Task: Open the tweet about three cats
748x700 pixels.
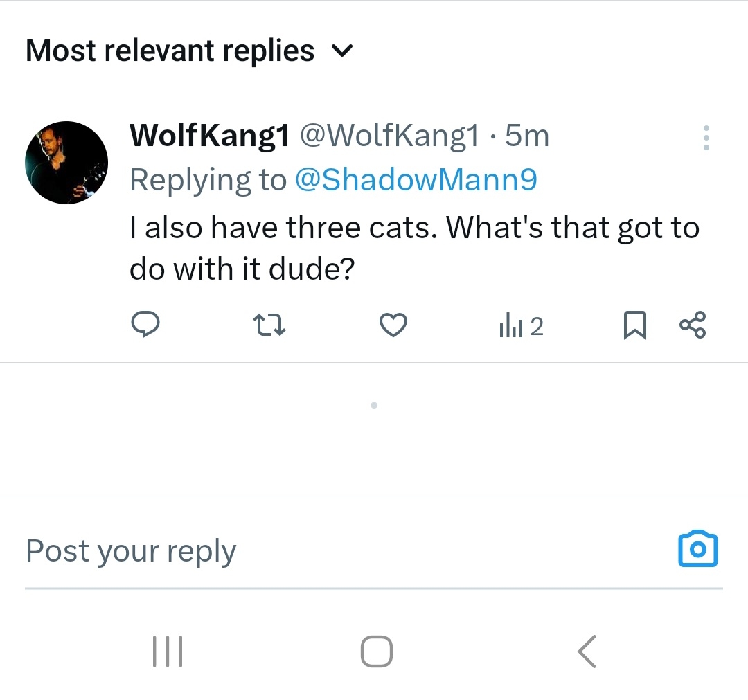Action: 414,247
